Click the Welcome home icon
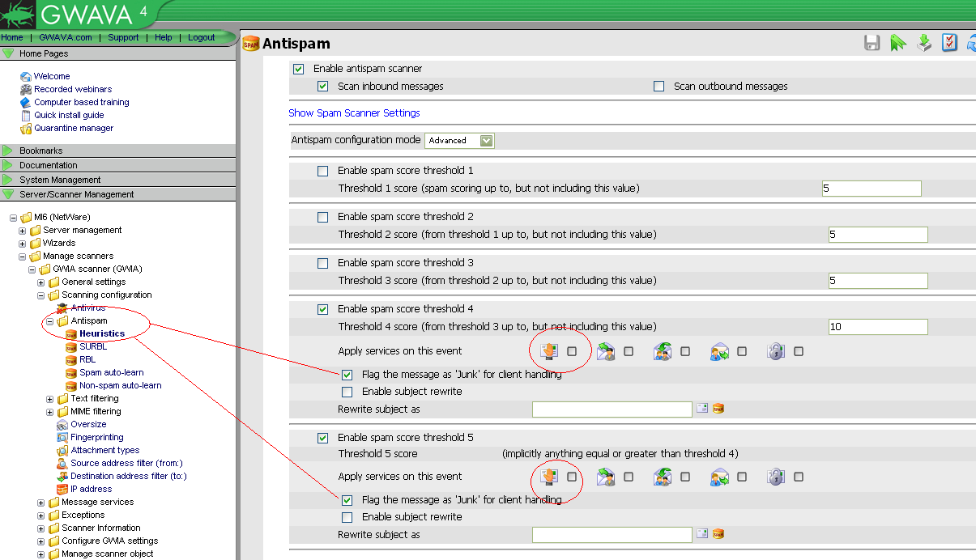Viewport: 976px width, 560px height. [x=26, y=76]
